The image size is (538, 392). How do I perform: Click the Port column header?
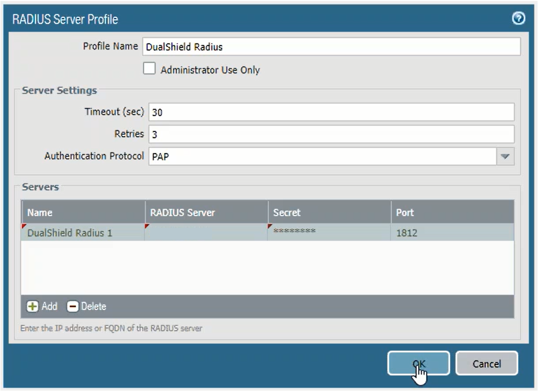coord(452,213)
